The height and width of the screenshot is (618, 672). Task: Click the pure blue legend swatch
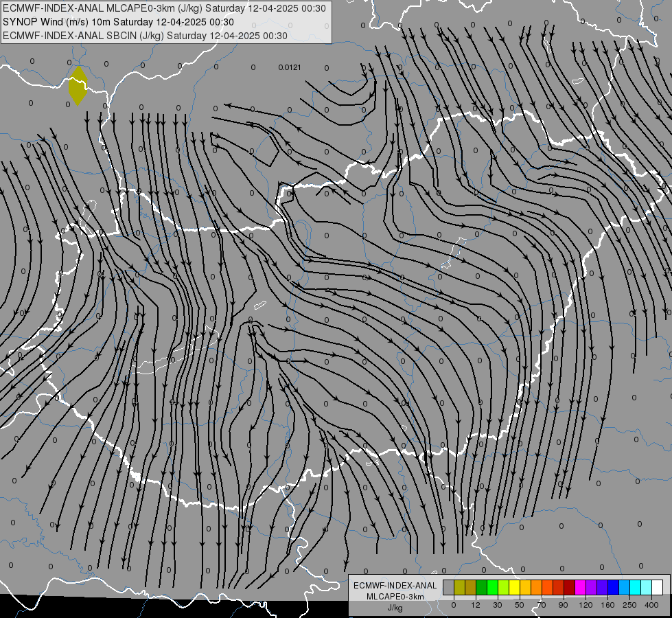pos(614,587)
